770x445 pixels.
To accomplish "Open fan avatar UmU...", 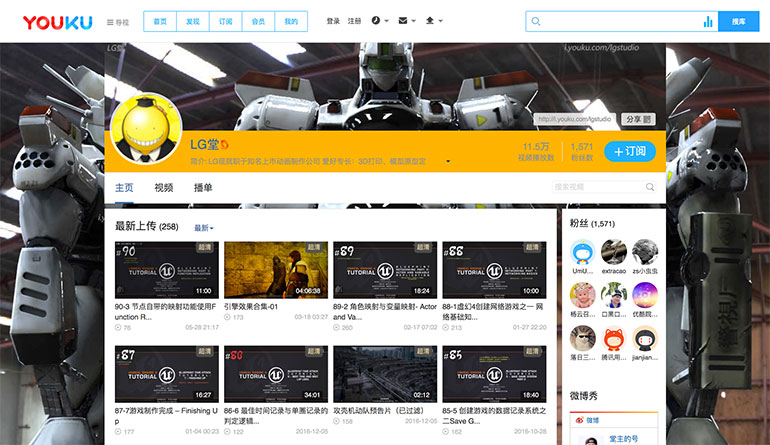I will [582, 252].
